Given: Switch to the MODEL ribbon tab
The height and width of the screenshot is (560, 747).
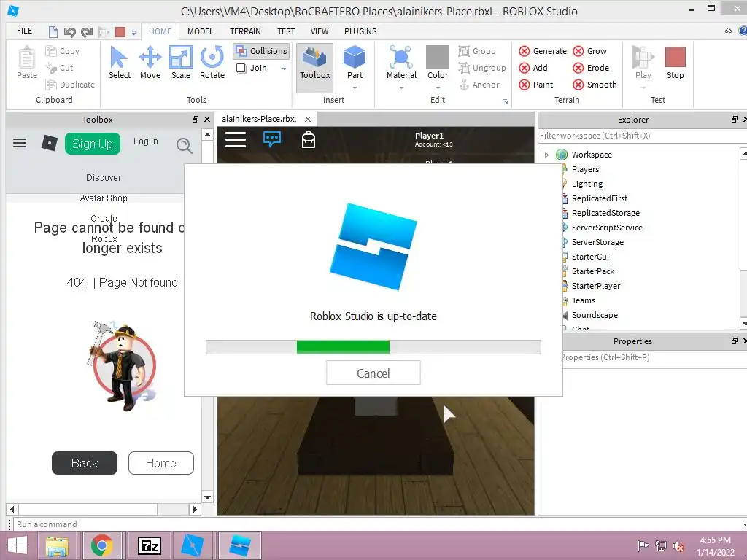Looking at the screenshot, I should coord(200,31).
